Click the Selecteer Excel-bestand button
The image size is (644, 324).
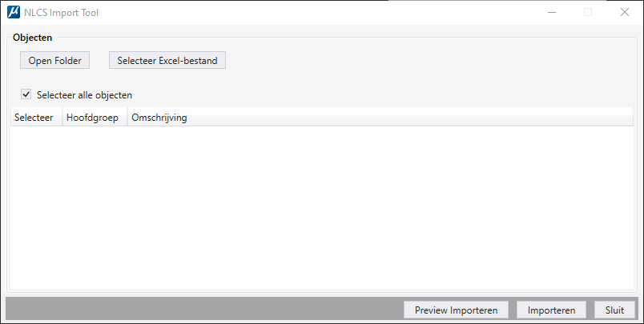(x=167, y=60)
